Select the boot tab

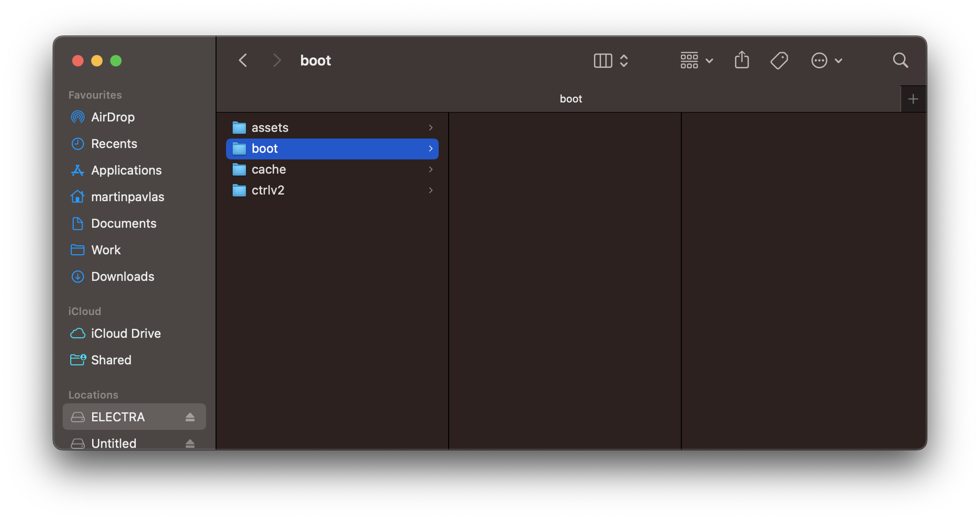570,99
